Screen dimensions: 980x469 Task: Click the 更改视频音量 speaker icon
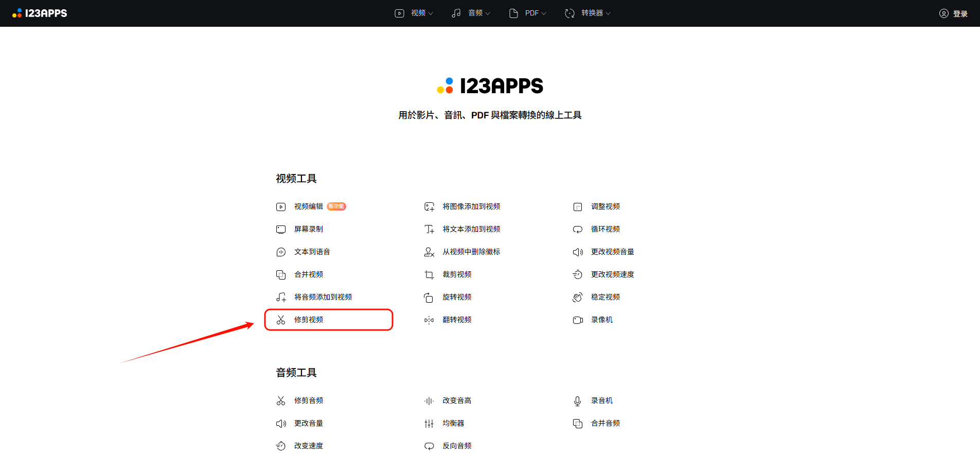click(x=578, y=252)
